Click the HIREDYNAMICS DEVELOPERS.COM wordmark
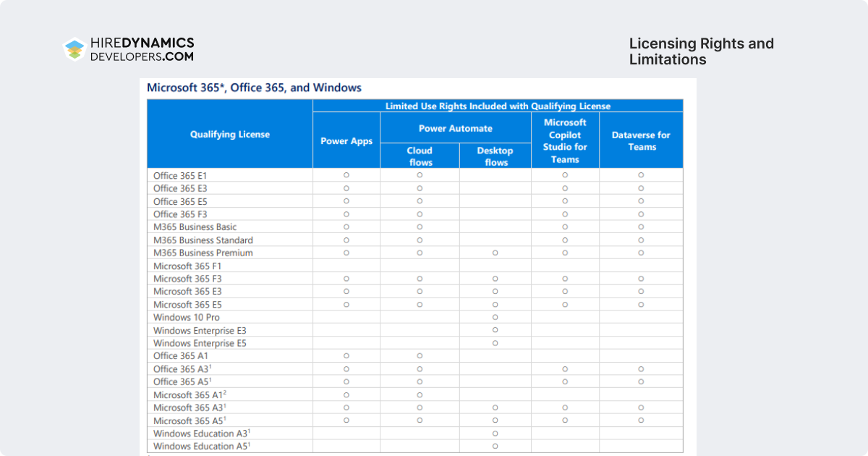The height and width of the screenshot is (456, 868). coord(142,49)
